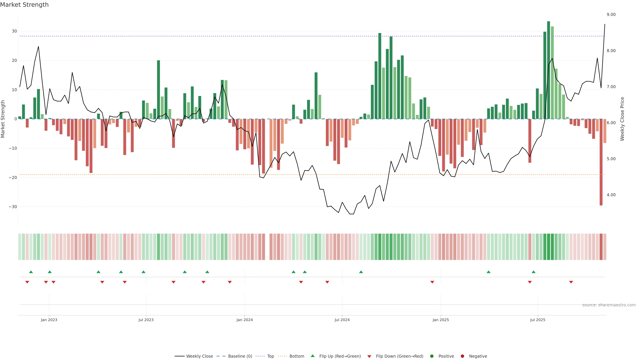Image resolution: width=644 pixels, height=362 pixels.
Task: Click the first red flip-down triangle marker
Action: tap(27, 282)
